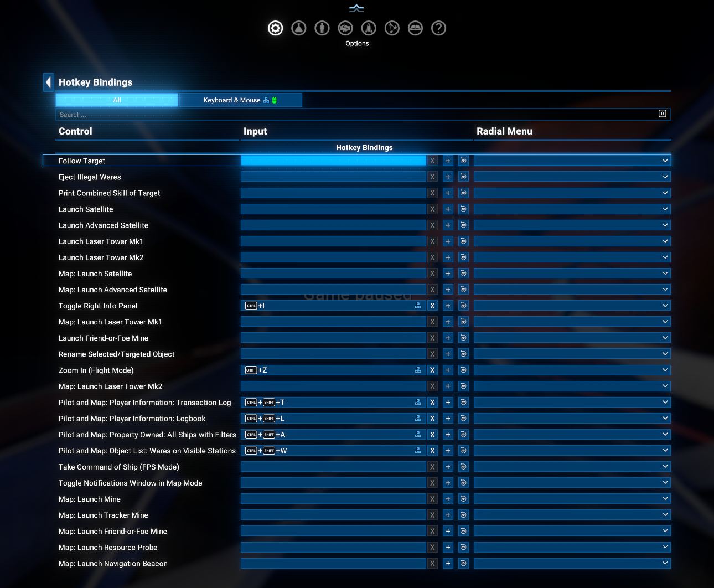Remove the Ctrl+Shift+L Logbook binding
This screenshot has width=714, height=588.
pyautogui.click(x=432, y=419)
